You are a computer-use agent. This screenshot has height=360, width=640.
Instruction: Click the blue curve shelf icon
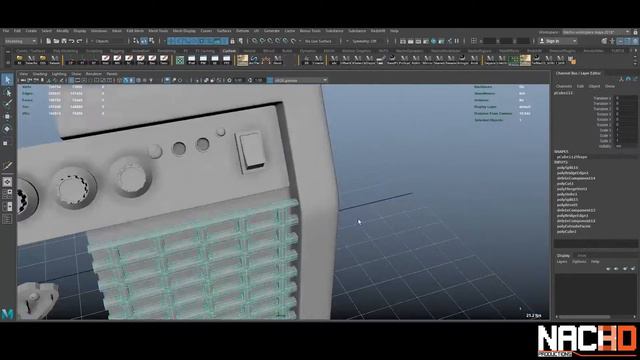tap(254, 60)
